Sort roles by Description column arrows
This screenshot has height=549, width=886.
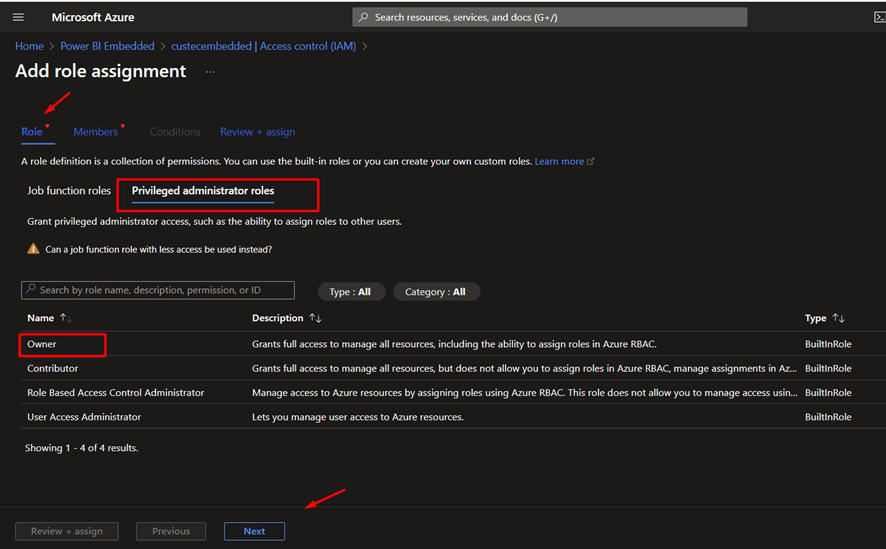[315, 318]
